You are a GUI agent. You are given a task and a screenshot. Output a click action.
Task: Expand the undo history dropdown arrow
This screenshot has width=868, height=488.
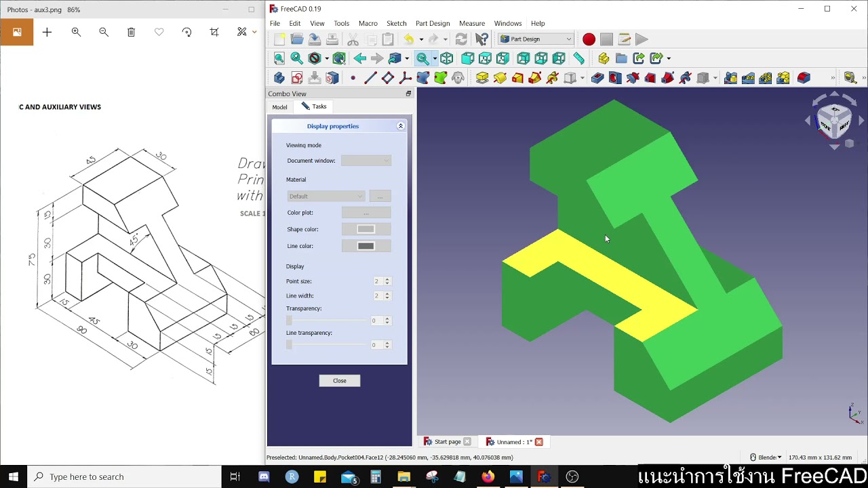(x=420, y=39)
